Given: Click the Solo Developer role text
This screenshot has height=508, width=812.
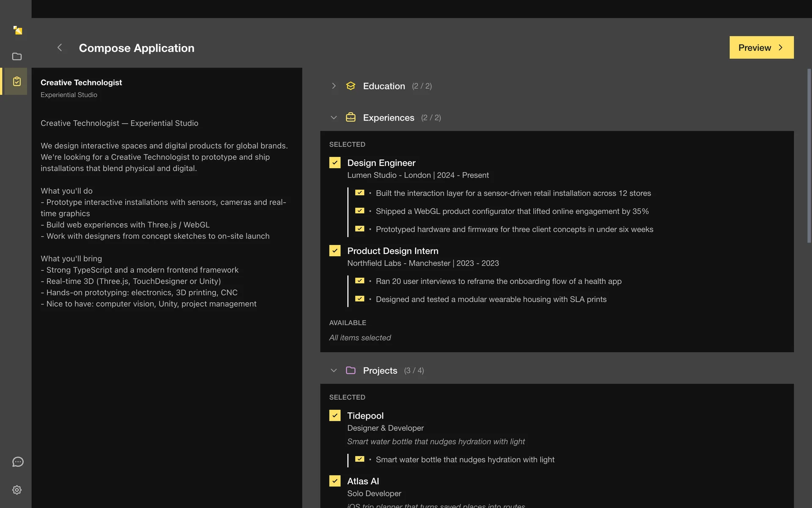Looking at the screenshot, I should pos(374,494).
